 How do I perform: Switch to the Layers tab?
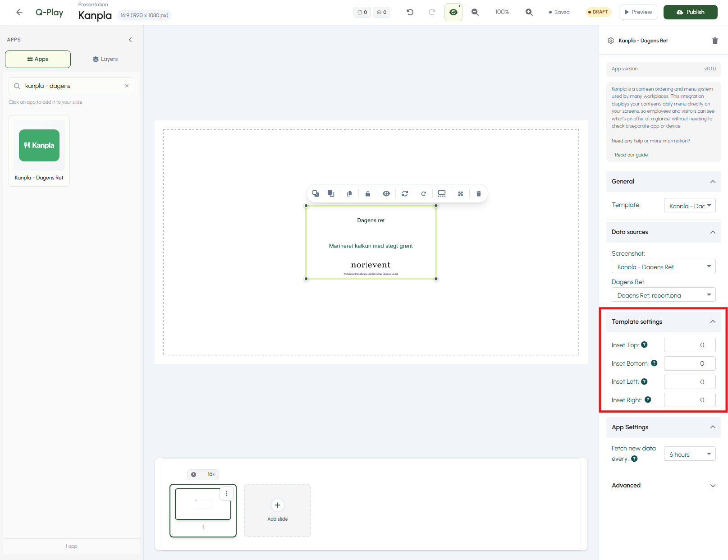pos(105,59)
